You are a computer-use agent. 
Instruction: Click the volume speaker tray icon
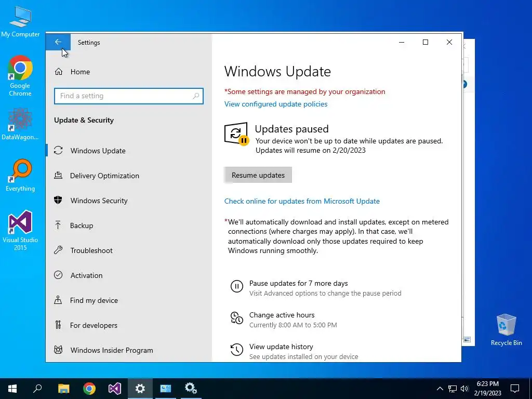pos(464,389)
